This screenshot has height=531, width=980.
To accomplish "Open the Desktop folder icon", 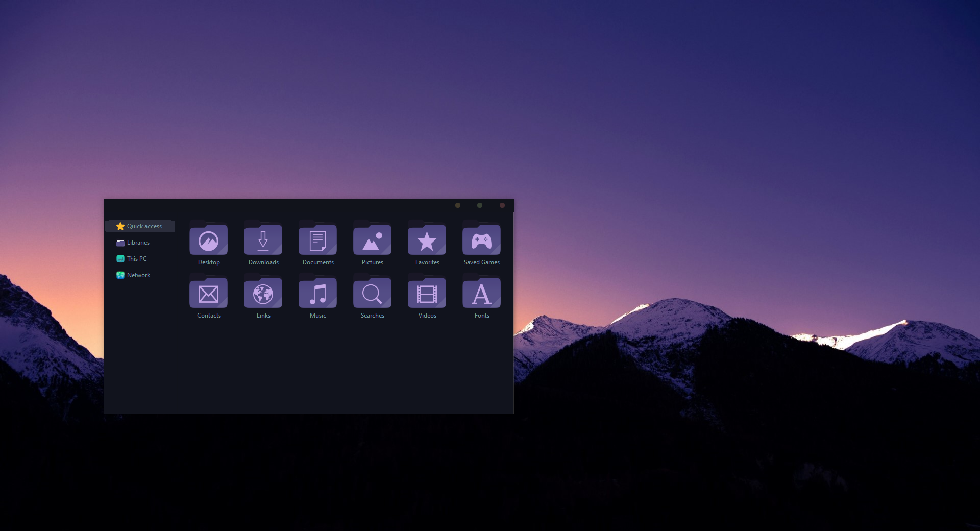I will tap(208, 240).
